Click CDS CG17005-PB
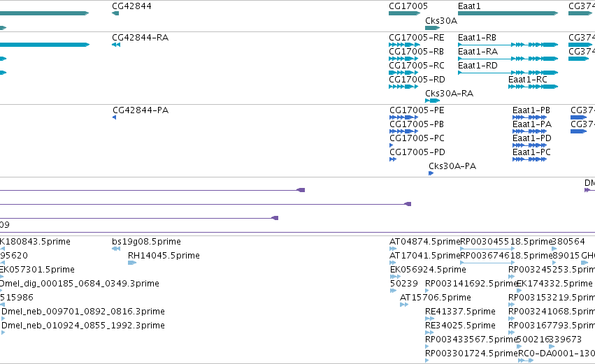Viewport: 595px width, 364px height. 417,124
